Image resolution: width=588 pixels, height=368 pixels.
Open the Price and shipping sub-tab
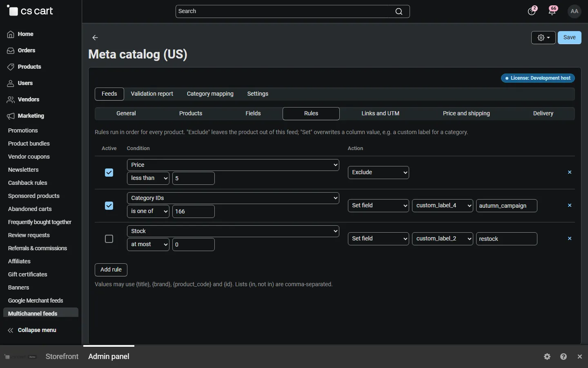[x=466, y=114]
